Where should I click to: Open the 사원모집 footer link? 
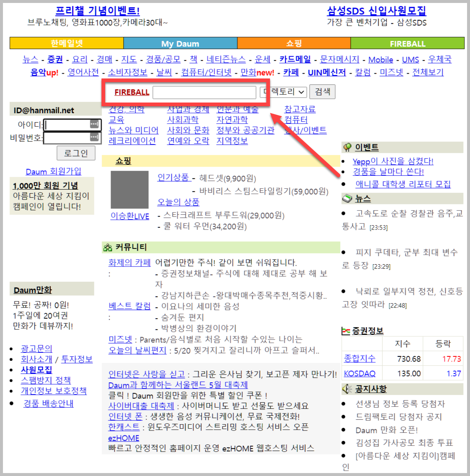(37, 369)
